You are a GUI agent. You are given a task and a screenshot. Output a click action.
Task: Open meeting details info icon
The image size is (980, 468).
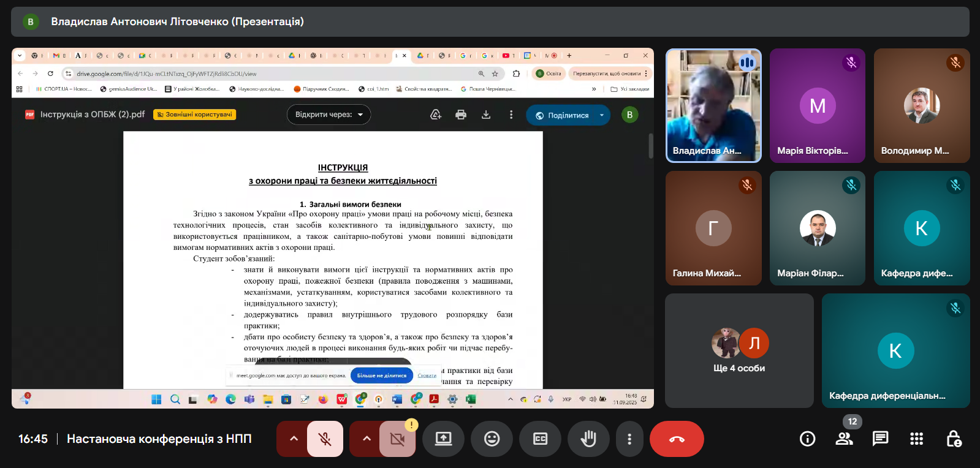807,439
